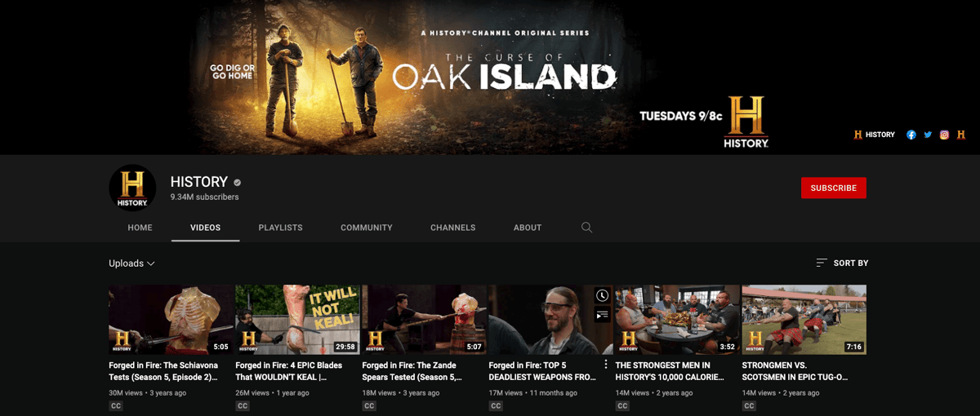Open the COMMUNITY tab

coord(367,228)
